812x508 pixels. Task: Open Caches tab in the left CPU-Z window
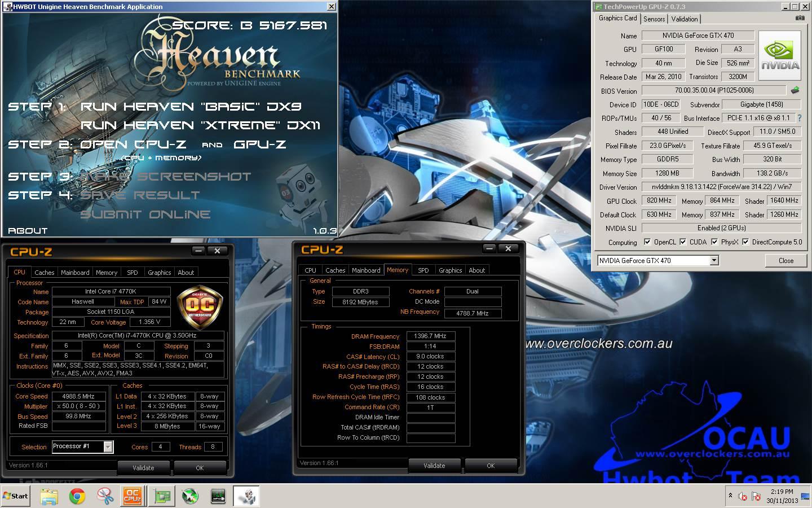(45, 272)
